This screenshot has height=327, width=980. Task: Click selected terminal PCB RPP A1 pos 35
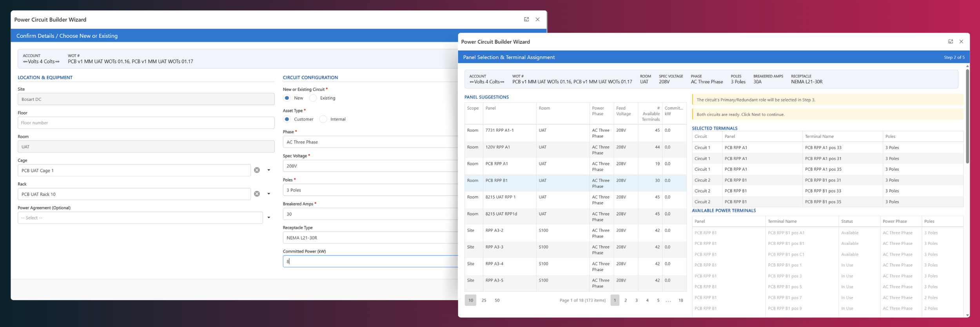(828, 169)
